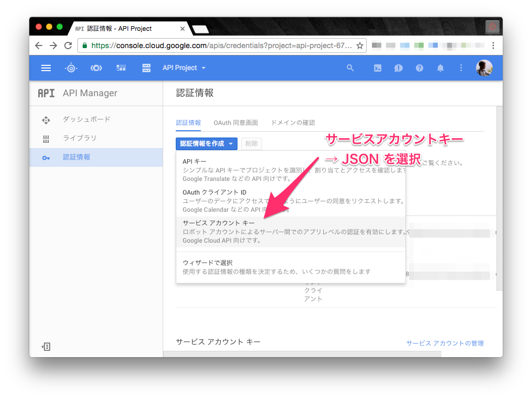The width and height of the screenshot is (532, 399).
Task: Open ライブラリ in the sidebar
Action: click(x=80, y=138)
